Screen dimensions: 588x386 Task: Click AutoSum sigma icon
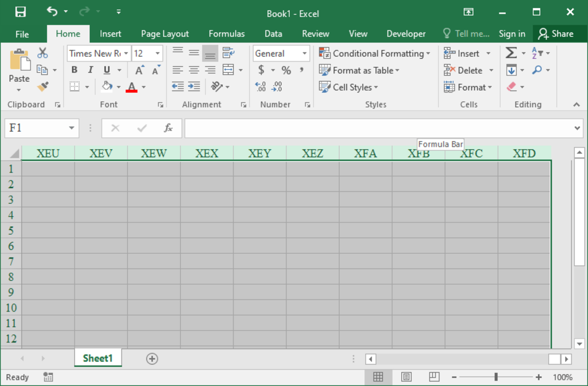pos(511,53)
